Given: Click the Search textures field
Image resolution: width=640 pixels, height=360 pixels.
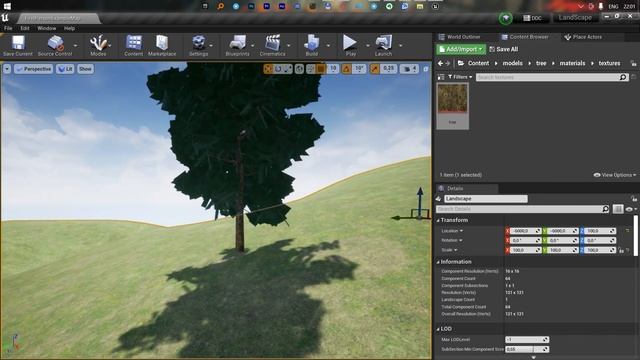Looking at the screenshot, I should pyautogui.click(x=551, y=77).
